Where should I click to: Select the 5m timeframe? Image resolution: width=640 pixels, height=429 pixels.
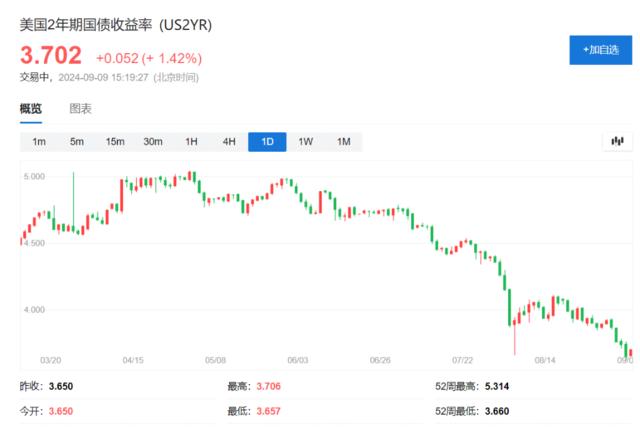tap(77, 142)
